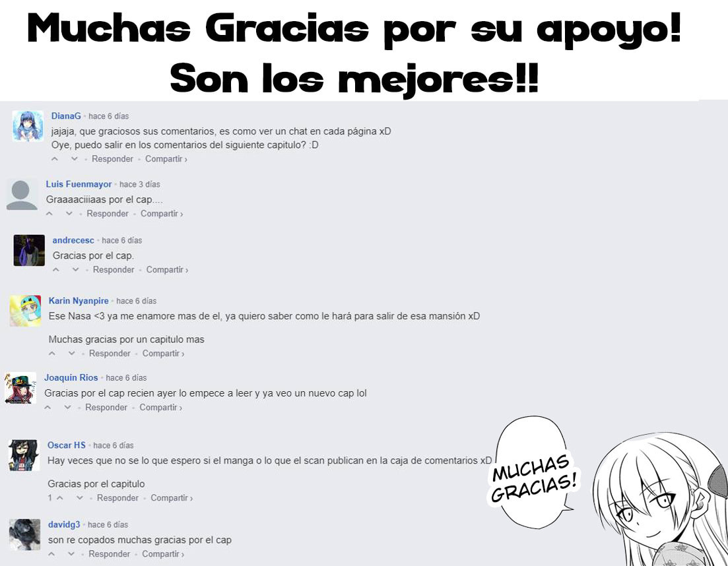Click Responder under Joaquin Rios's comment

(x=106, y=407)
